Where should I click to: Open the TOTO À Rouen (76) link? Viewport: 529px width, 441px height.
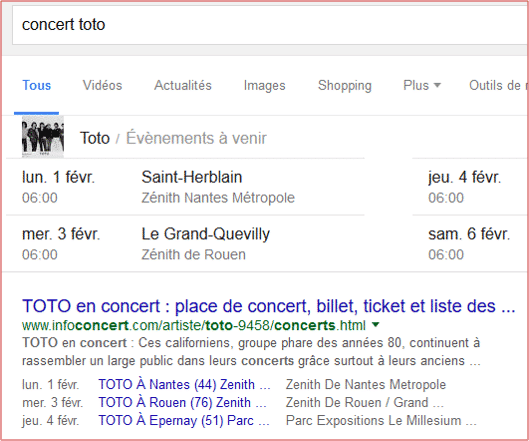pyautogui.click(x=182, y=403)
